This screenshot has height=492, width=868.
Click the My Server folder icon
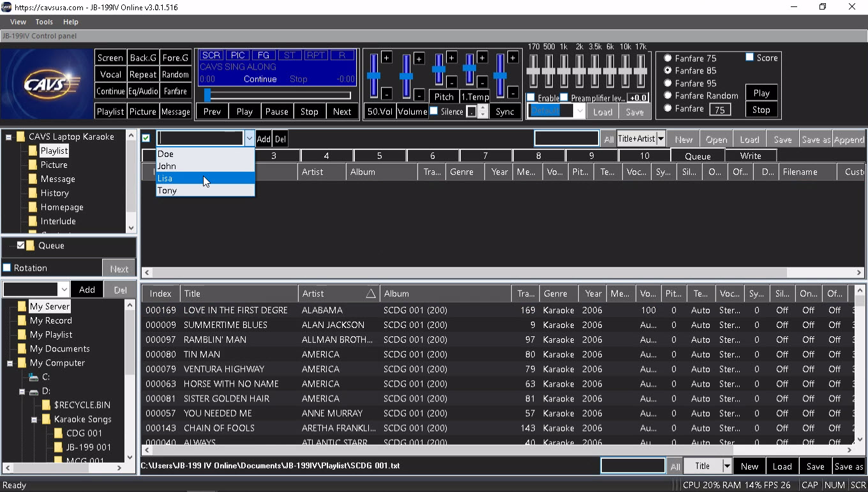(22, 306)
